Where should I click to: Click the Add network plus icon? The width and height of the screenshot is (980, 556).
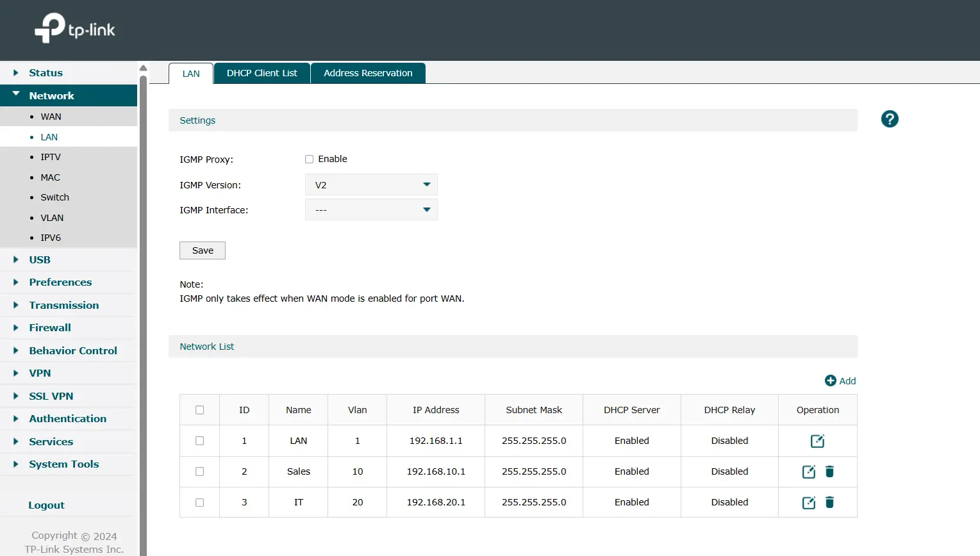point(831,380)
